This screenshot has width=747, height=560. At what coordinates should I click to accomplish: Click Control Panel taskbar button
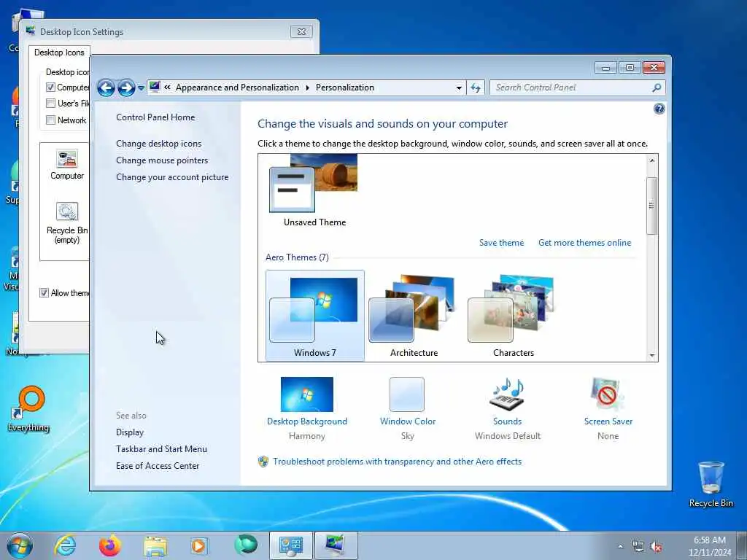(290, 545)
